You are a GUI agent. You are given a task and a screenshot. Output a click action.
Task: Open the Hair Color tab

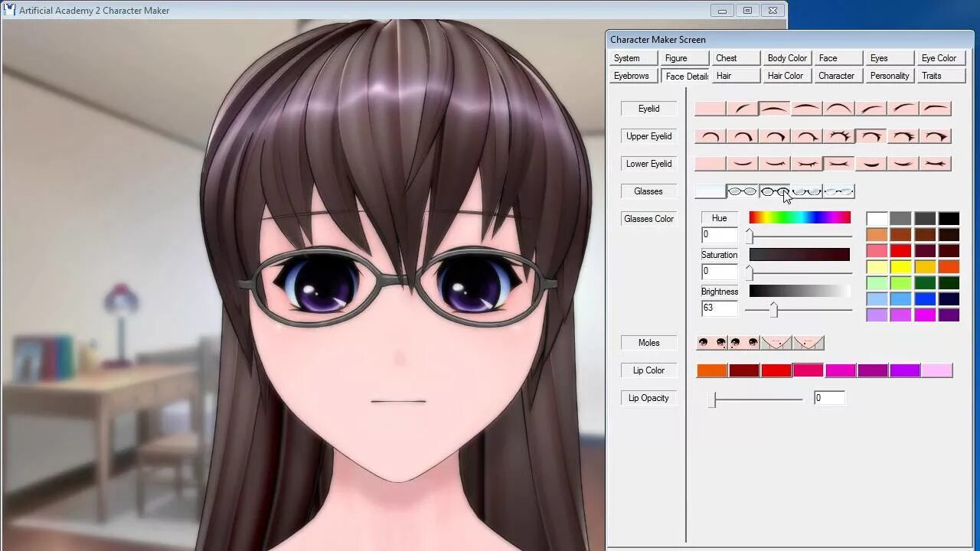click(788, 76)
